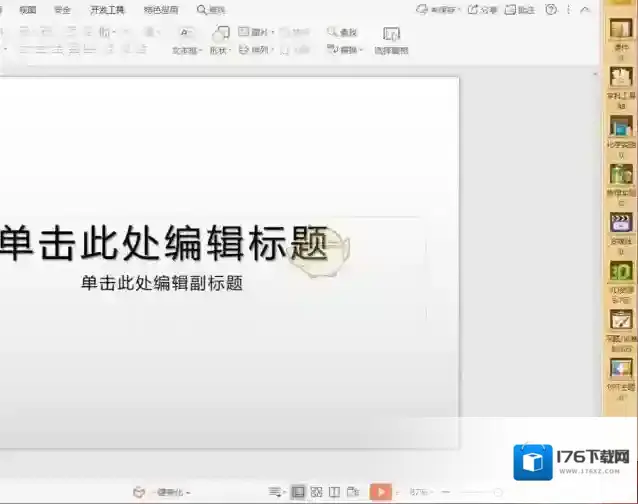
Task: Click the subtitle placeholder 单击此处编辑副标题
Action: tap(162, 283)
